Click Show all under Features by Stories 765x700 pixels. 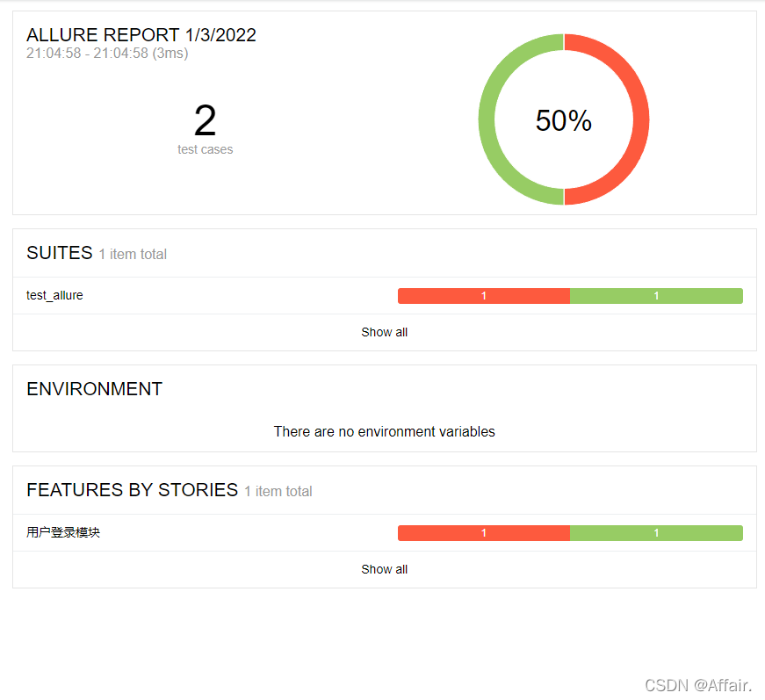[x=384, y=569]
